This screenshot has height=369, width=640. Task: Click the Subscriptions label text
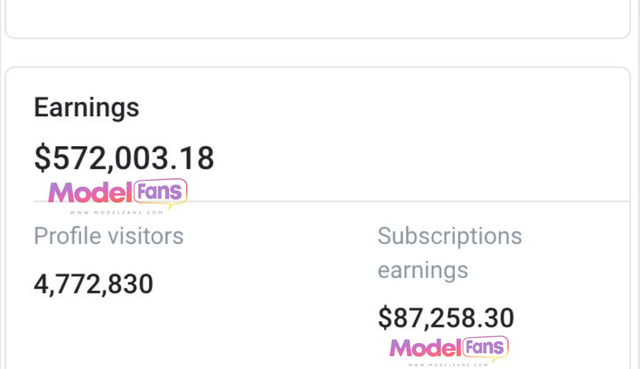tap(450, 236)
